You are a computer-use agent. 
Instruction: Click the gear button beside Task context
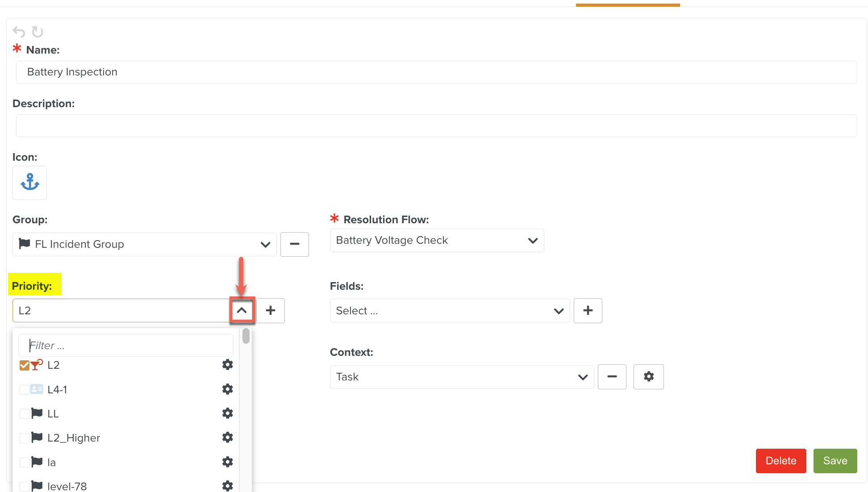point(648,376)
